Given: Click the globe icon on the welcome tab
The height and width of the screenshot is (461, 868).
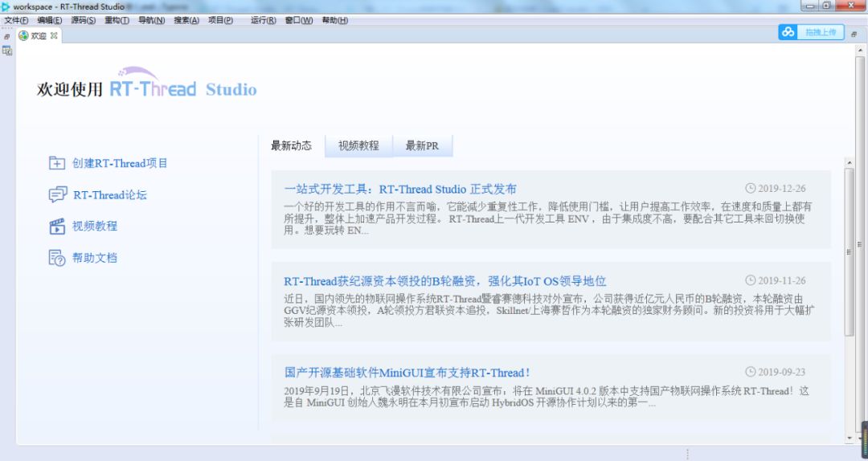Looking at the screenshot, I should [23, 35].
